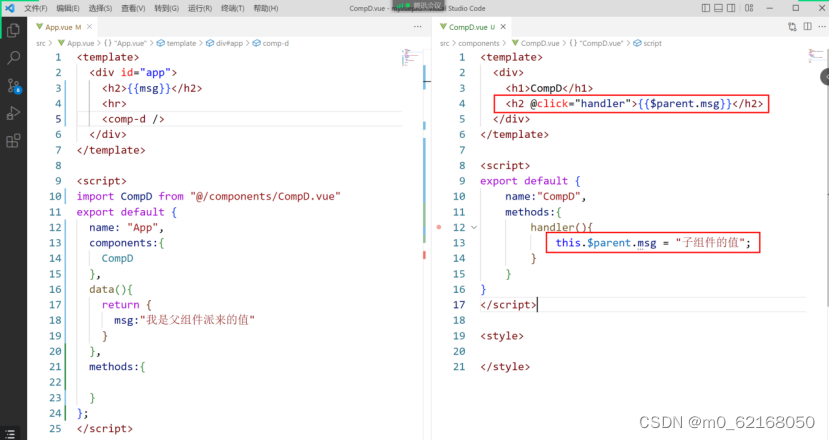Image resolution: width=830 pixels, height=440 pixels.
Task: Click the msg:"我是父组件派来的值" line
Action: [184, 320]
